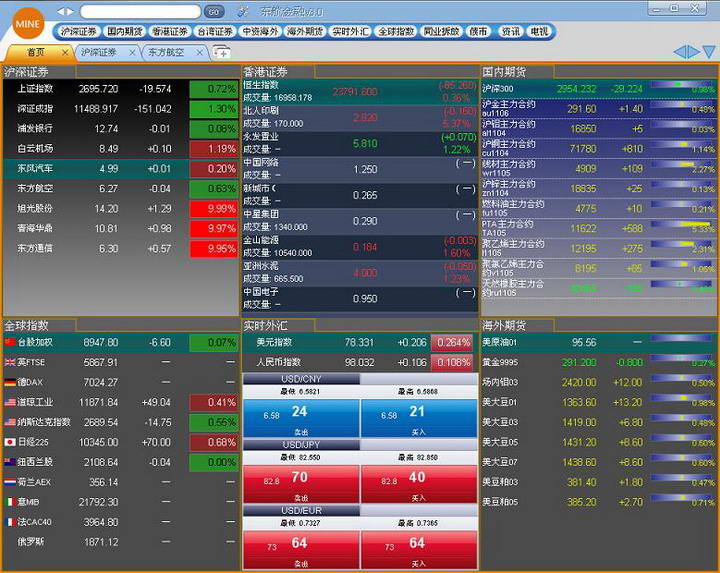The width and height of the screenshot is (720, 573).
Task: Click USD/EUR sell price tile 7364
Action: click(x=301, y=550)
